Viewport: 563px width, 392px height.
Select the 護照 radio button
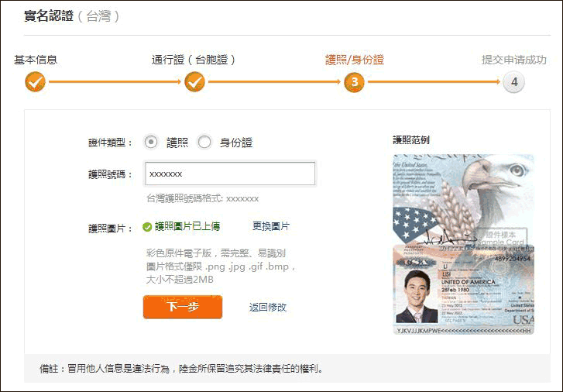[151, 142]
